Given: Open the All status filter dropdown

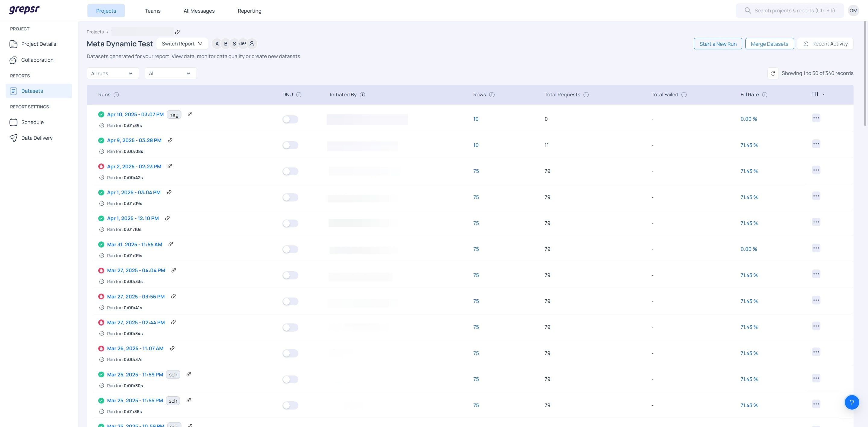Looking at the screenshot, I should tap(171, 73).
